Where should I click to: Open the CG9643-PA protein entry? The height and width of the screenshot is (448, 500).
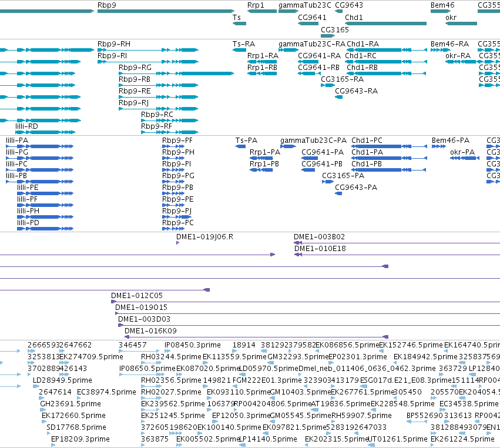click(x=356, y=188)
